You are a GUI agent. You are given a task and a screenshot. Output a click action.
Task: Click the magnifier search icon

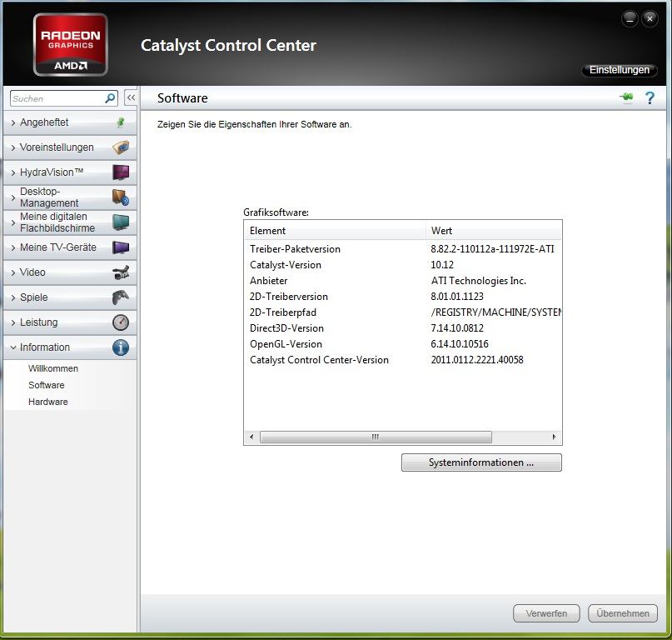[x=110, y=98]
